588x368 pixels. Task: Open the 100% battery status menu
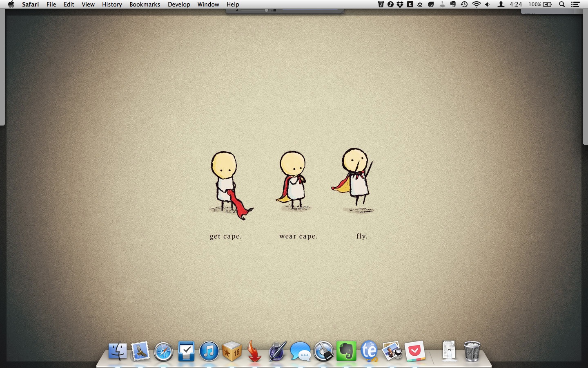540,4
